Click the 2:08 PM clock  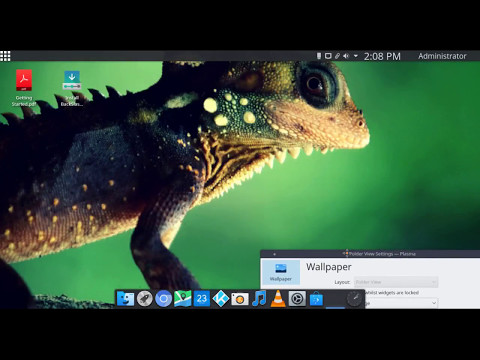click(382, 56)
